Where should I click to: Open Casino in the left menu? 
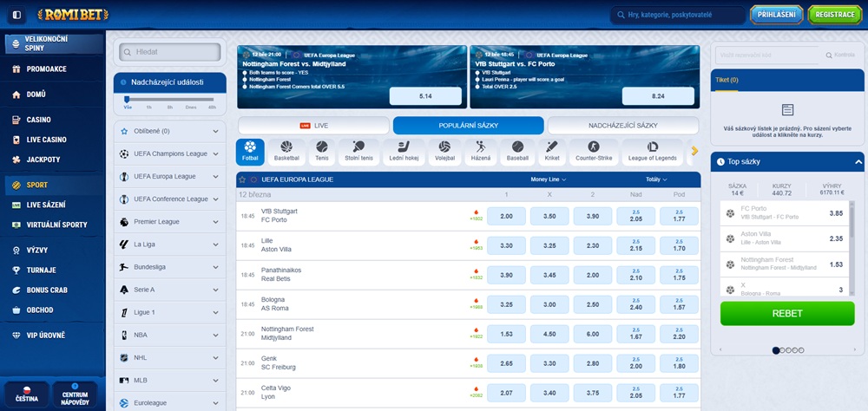point(39,120)
